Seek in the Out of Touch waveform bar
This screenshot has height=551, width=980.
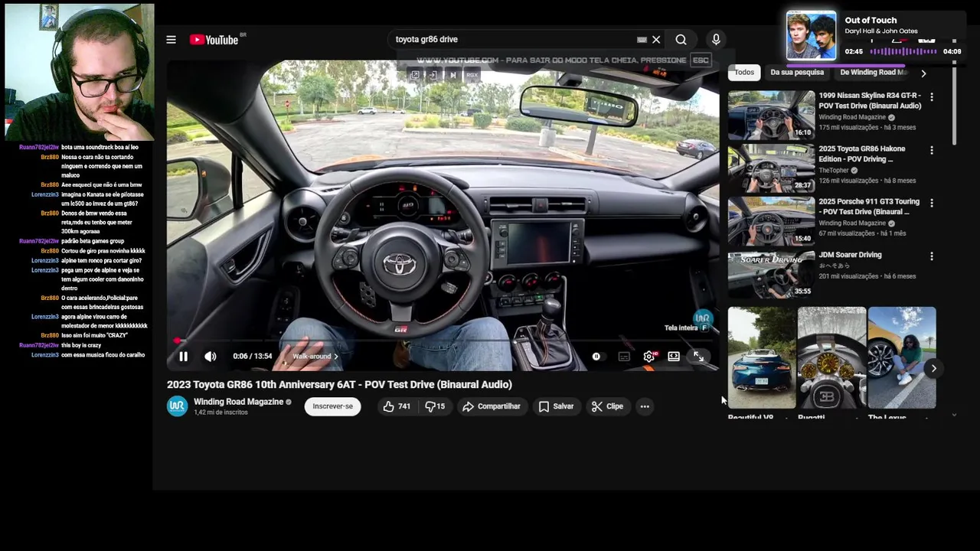tap(903, 51)
